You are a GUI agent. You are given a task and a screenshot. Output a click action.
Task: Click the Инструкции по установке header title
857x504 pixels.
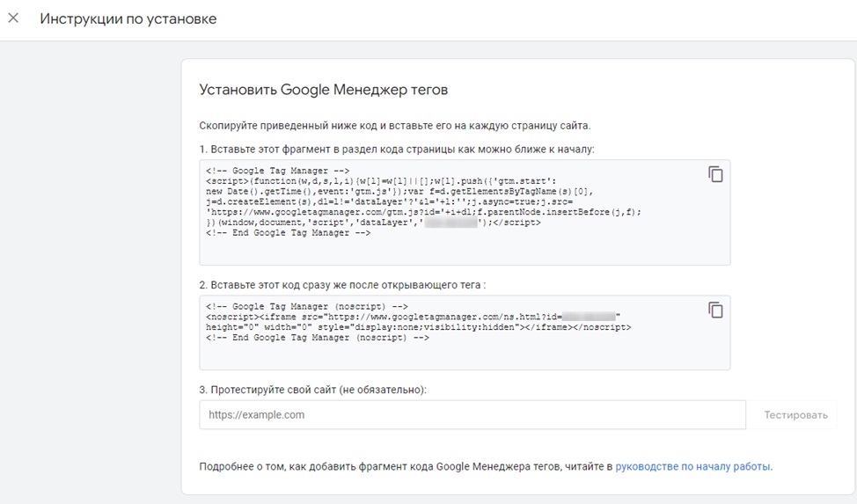128,18
